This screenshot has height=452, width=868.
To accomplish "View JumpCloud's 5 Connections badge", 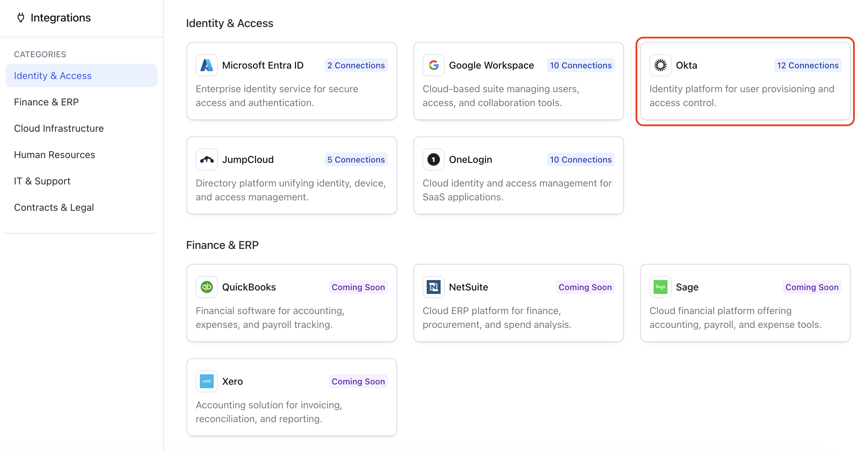I will point(356,159).
